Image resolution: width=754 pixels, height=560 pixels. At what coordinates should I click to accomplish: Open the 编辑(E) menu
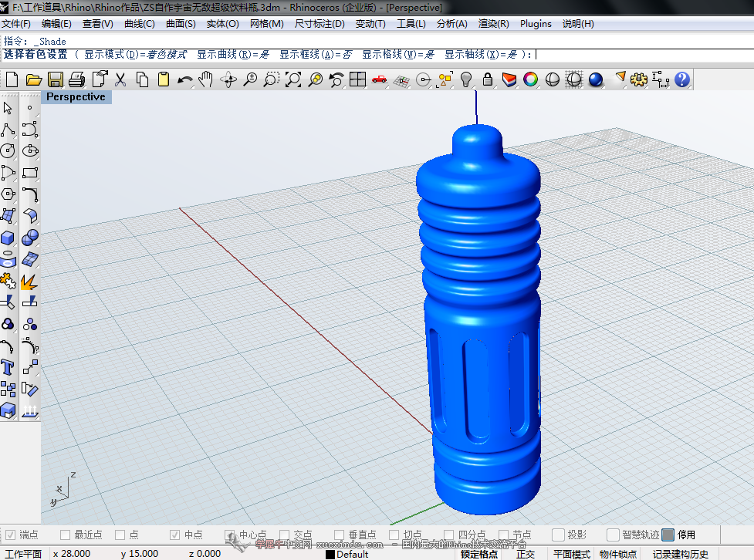57,24
